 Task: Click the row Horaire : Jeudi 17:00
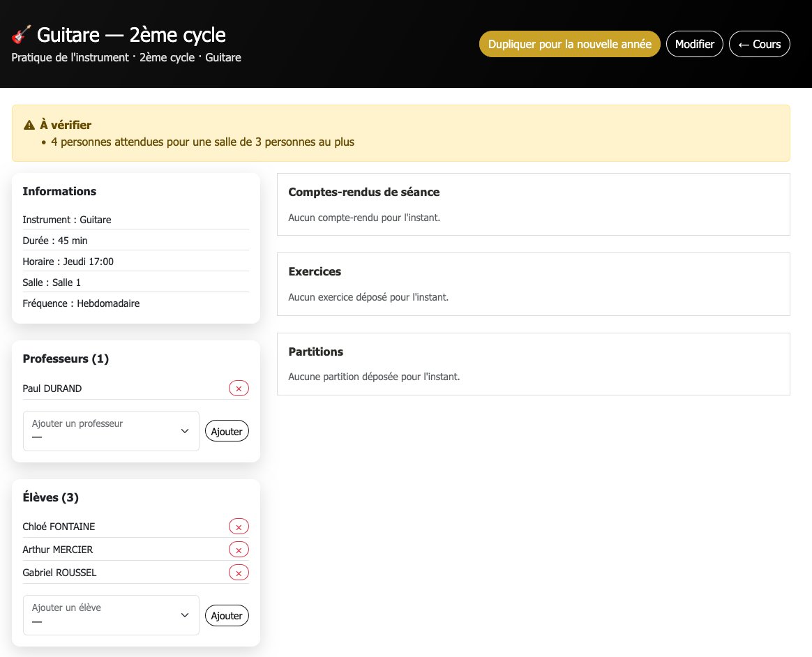pyautogui.click(x=135, y=262)
